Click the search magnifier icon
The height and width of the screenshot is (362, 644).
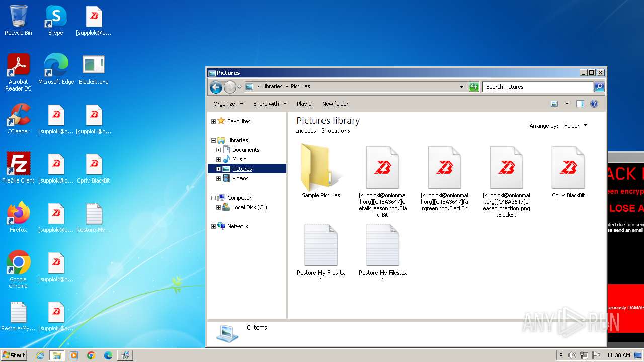pyautogui.click(x=599, y=87)
